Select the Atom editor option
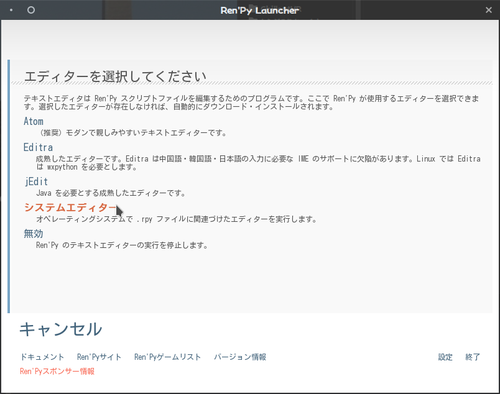This screenshot has width=500, height=394. 33,121
